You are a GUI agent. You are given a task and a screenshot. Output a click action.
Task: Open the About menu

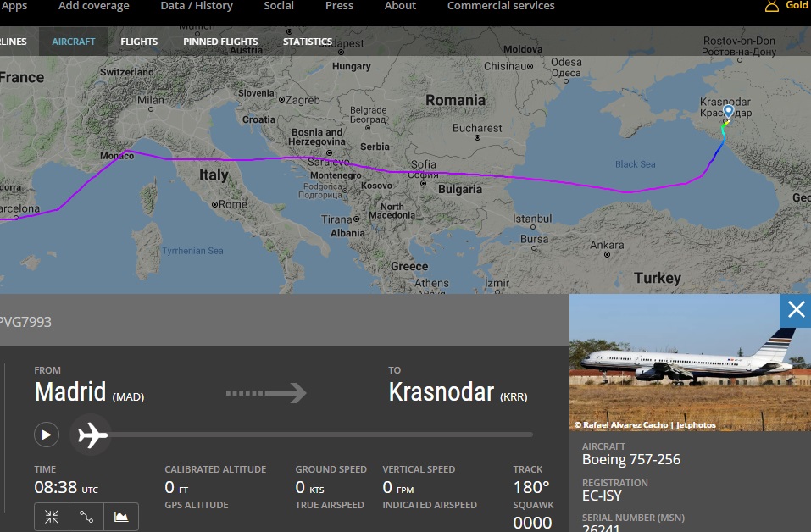pyautogui.click(x=400, y=6)
